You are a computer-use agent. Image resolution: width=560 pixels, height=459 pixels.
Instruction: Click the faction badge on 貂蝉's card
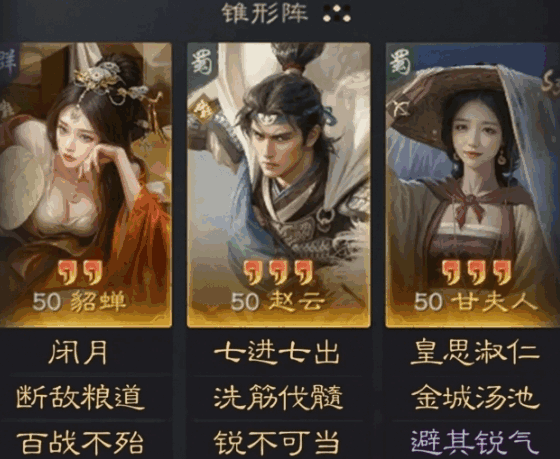(8, 62)
